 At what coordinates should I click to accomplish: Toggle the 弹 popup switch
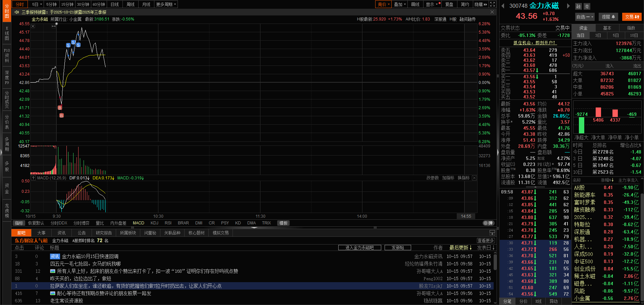pos(488,223)
